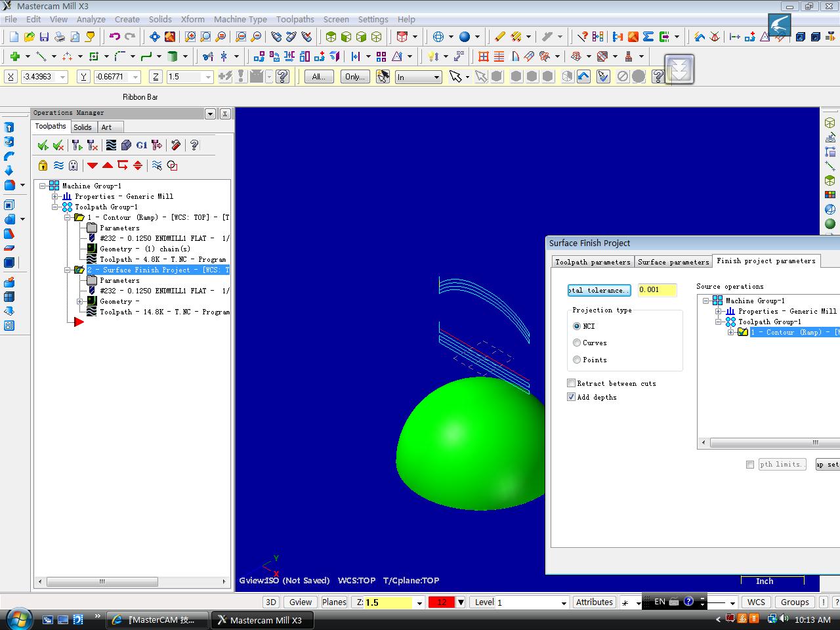Select the Curves projection type
This screenshot has width=840, height=630.
[577, 343]
